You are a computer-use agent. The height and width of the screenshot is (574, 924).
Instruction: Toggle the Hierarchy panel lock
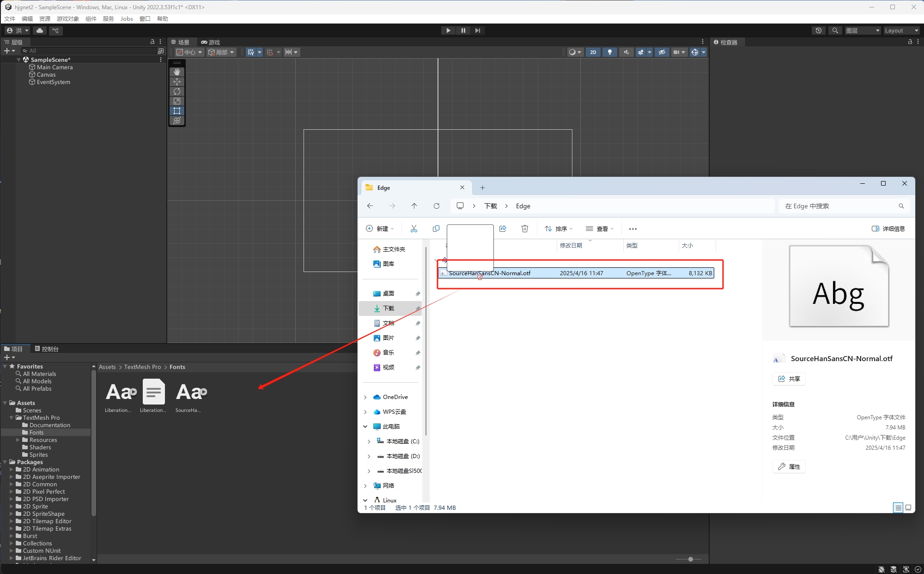pyautogui.click(x=152, y=42)
